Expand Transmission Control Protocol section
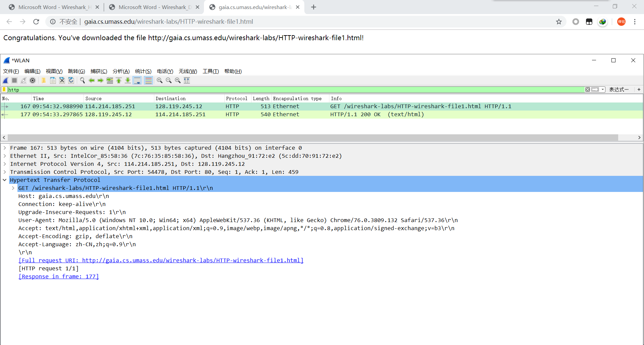 [x=5, y=172]
